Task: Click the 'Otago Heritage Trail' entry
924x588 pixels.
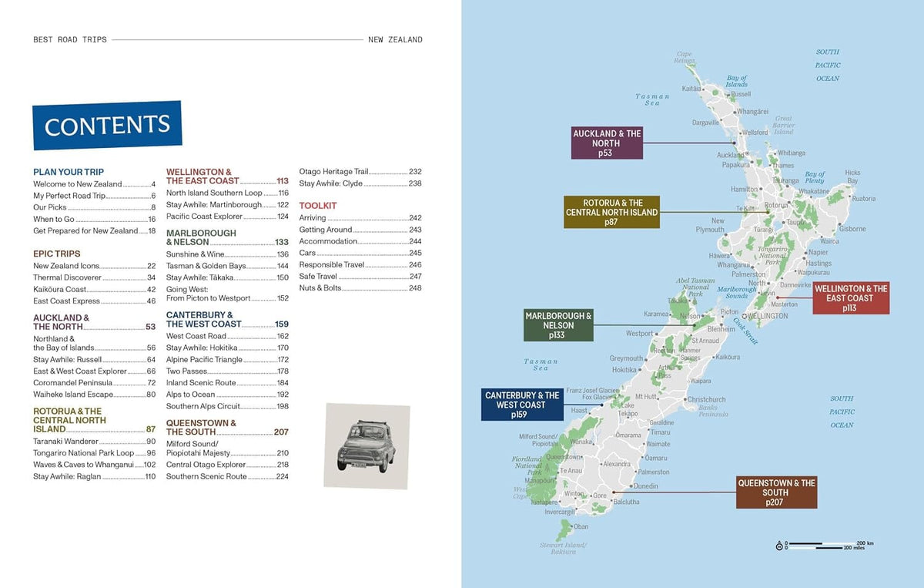Action: [x=360, y=172]
